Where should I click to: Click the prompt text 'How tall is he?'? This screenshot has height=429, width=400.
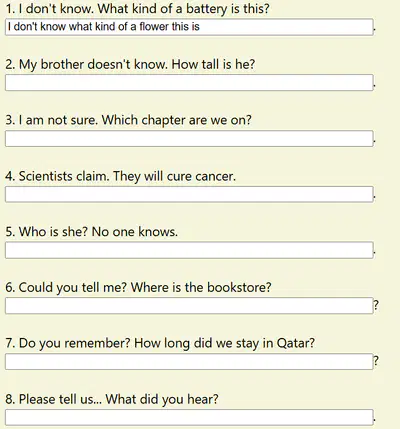coord(213,64)
